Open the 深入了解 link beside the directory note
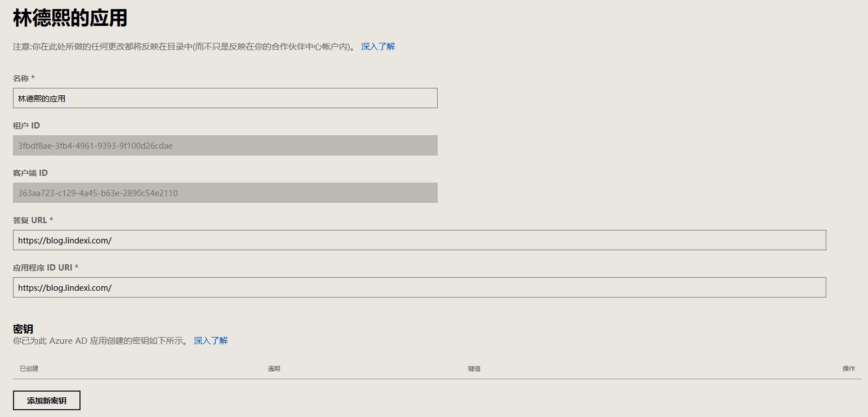This screenshot has width=868, height=417. [378, 47]
